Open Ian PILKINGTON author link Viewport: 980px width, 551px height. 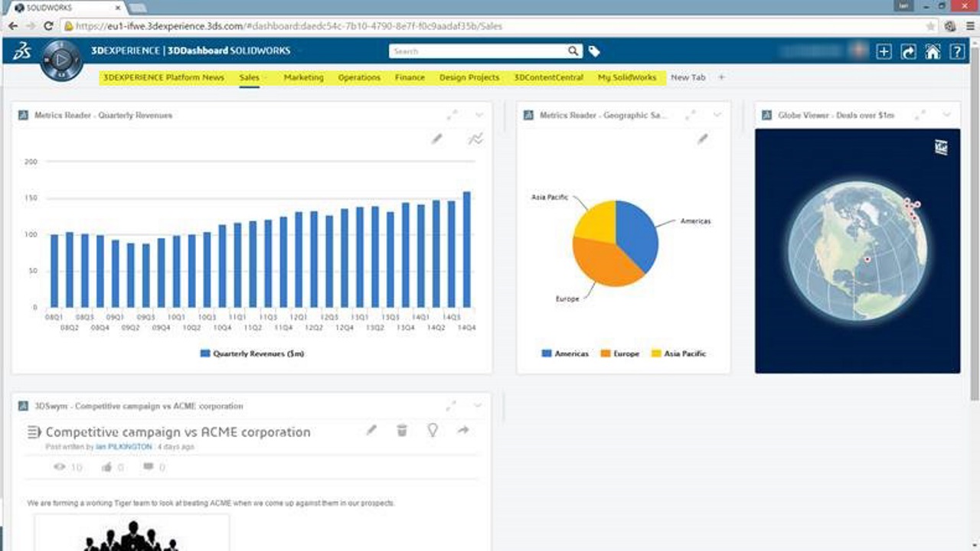point(123,446)
